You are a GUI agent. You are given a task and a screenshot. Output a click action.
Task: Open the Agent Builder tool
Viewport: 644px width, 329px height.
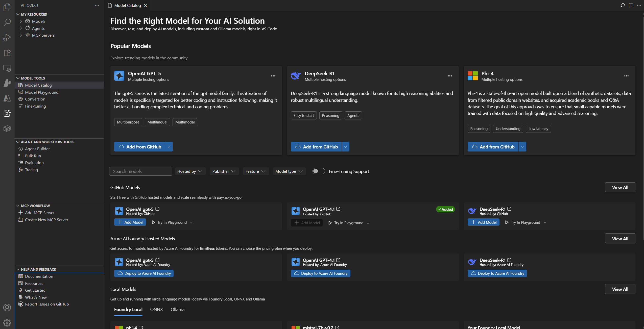pos(37,149)
